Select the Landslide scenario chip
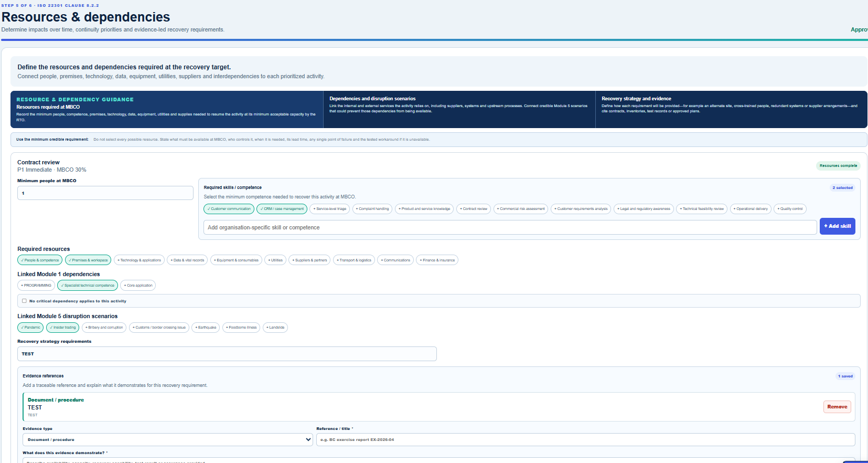Viewport: 868px width, 463px height. point(275,328)
